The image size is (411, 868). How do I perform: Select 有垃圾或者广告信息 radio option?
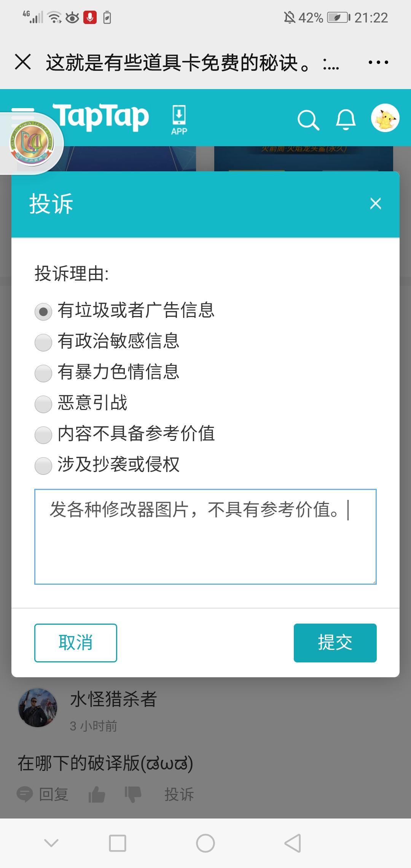point(43,312)
